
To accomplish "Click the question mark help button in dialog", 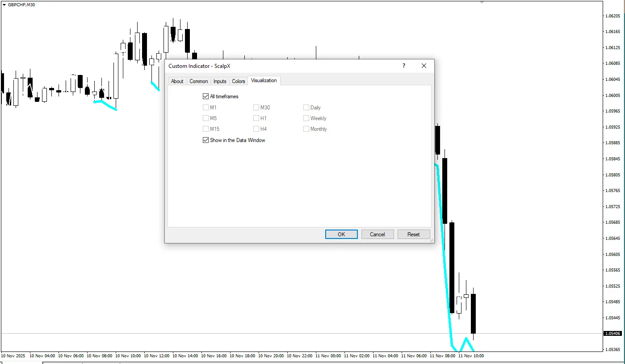I will (x=404, y=66).
